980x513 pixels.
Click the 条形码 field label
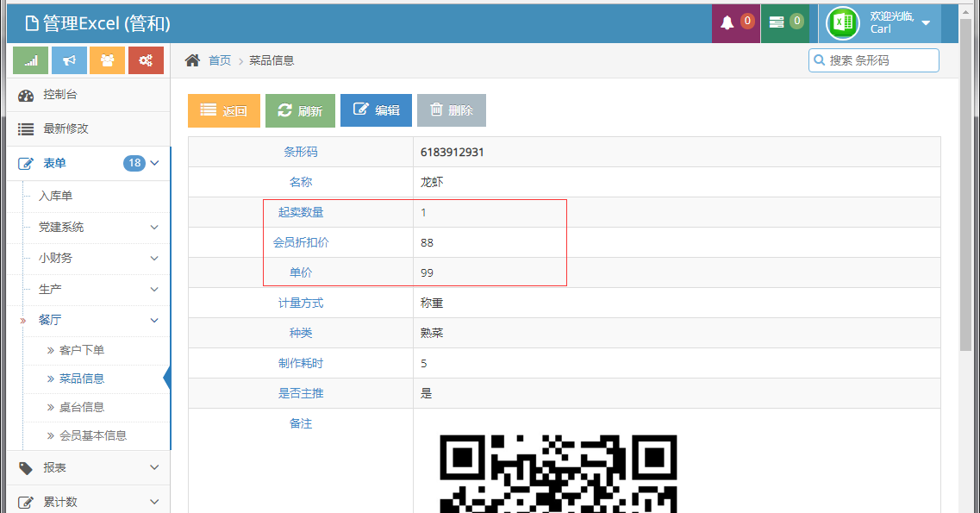point(301,152)
